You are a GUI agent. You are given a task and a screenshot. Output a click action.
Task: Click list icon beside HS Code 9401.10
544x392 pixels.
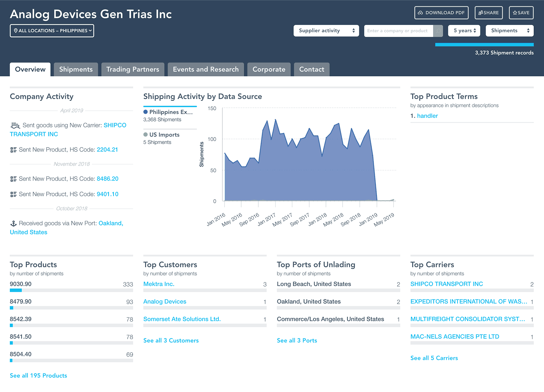13,195
